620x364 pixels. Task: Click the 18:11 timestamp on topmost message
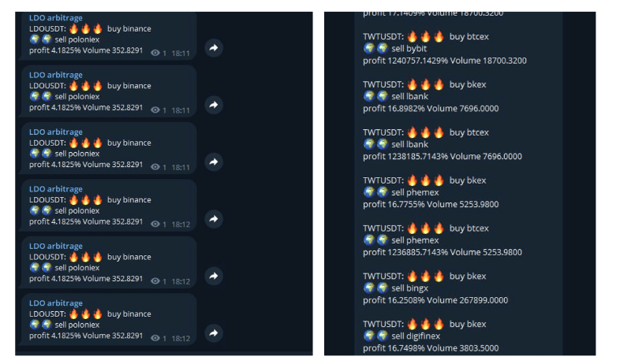pos(181,54)
